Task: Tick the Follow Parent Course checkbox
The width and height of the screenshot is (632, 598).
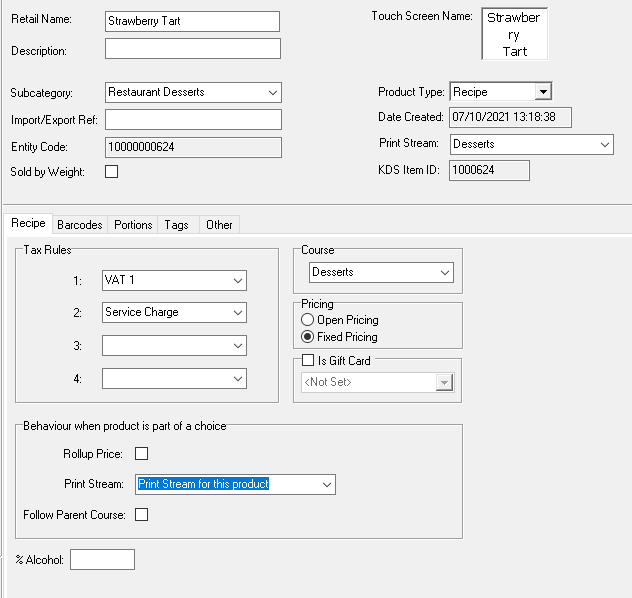Action: (x=141, y=515)
